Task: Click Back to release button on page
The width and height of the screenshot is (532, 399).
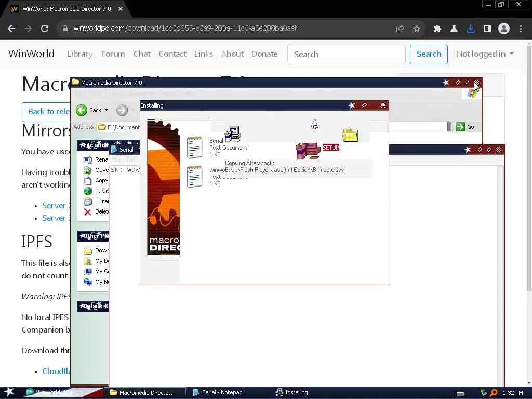Action: [x=46, y=112]
